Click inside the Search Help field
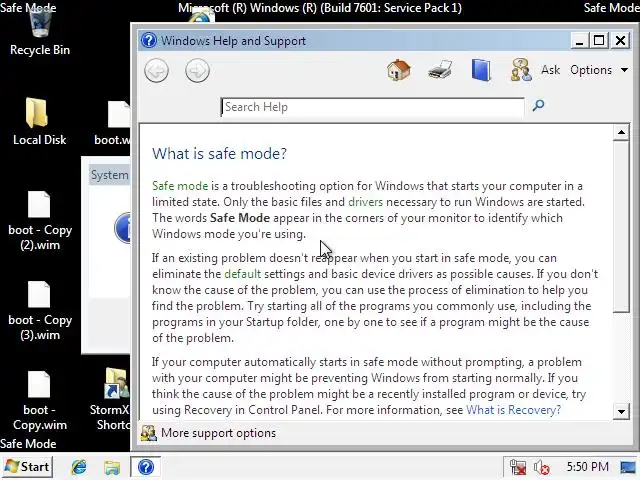This screenshot has width=640, height=480. 372,107
